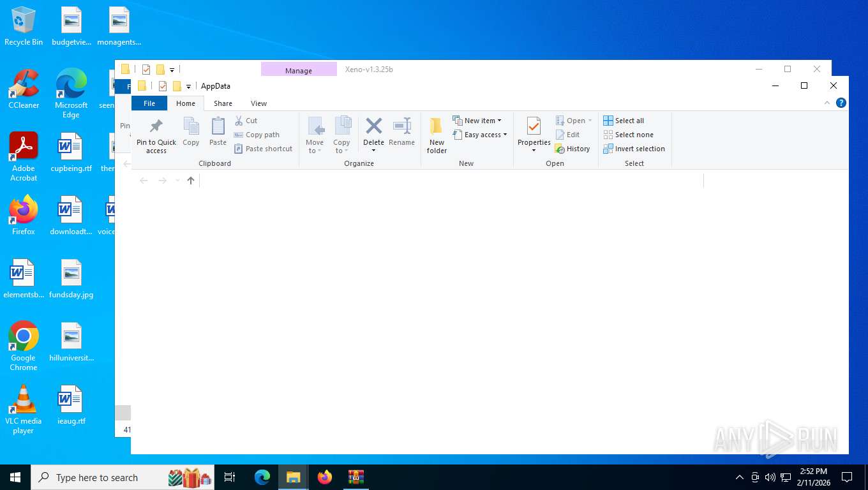Click the Back navigation arrow
The height and width of the screenshot is (490, 868).
point(144,181)
